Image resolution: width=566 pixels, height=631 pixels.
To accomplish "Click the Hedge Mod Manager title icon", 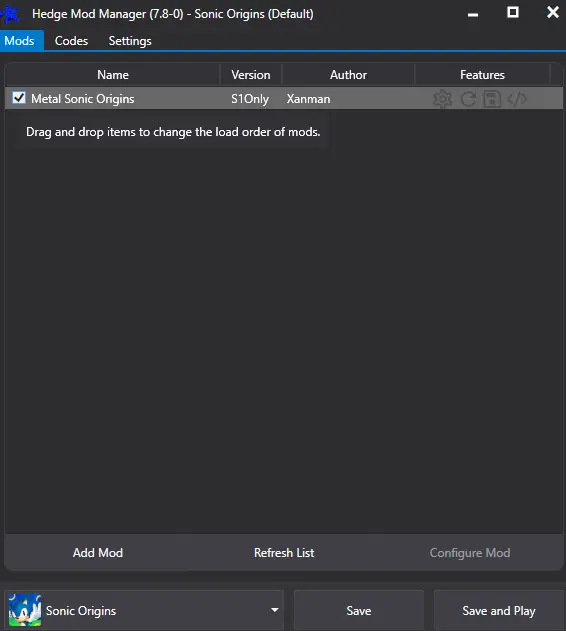I will pos(11,14).
